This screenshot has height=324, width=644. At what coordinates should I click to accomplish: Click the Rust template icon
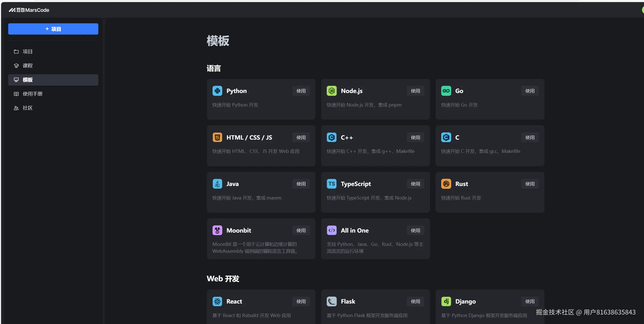(x=446, y=184)
